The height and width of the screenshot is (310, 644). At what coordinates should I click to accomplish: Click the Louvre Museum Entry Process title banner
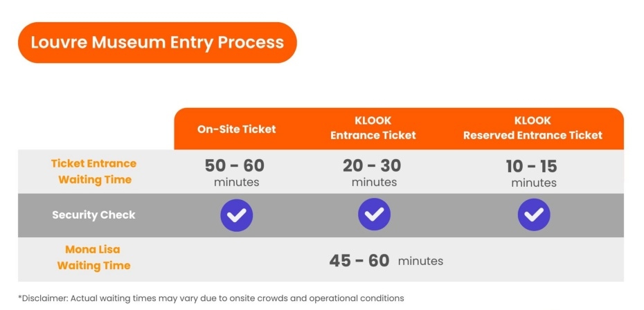pyautogui.click(x=157, y=42)
